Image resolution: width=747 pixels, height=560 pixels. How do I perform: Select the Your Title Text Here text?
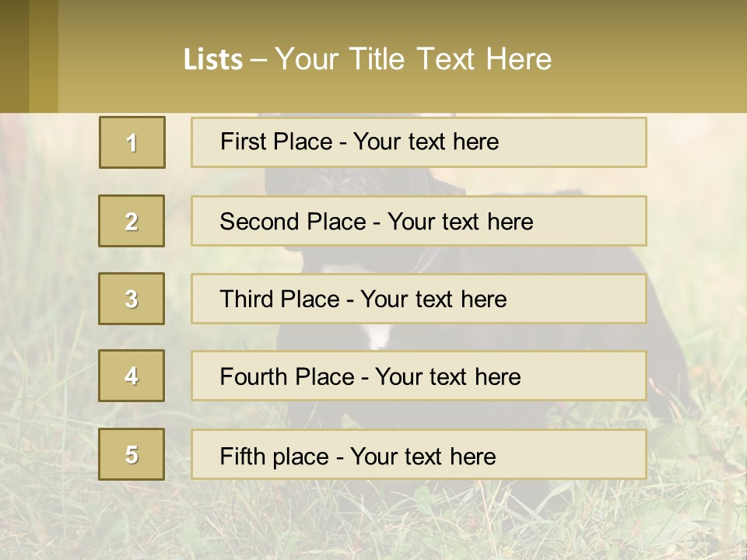(413, 59)
